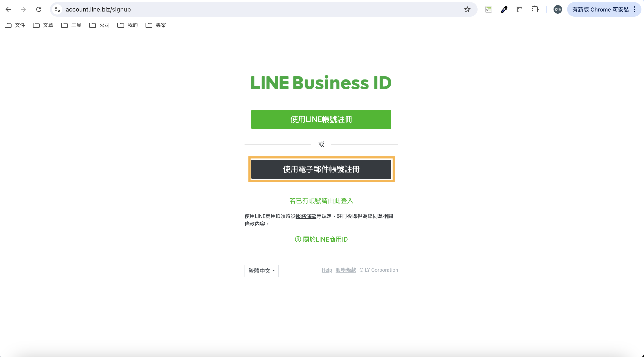This screenshot has width=644, height=357.
Task: Click 使用電子郵件帳號註冊 dark button
Action: [321, 169]
